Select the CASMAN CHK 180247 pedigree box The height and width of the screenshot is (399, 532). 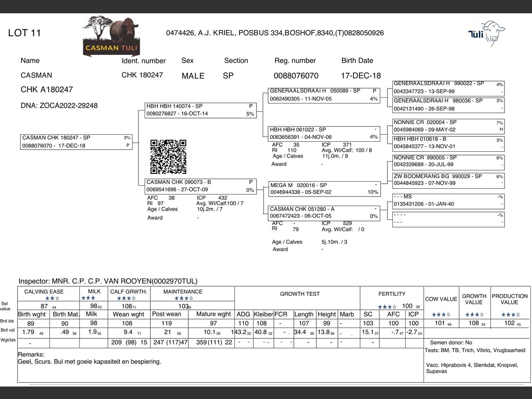(x=76, y=142)
